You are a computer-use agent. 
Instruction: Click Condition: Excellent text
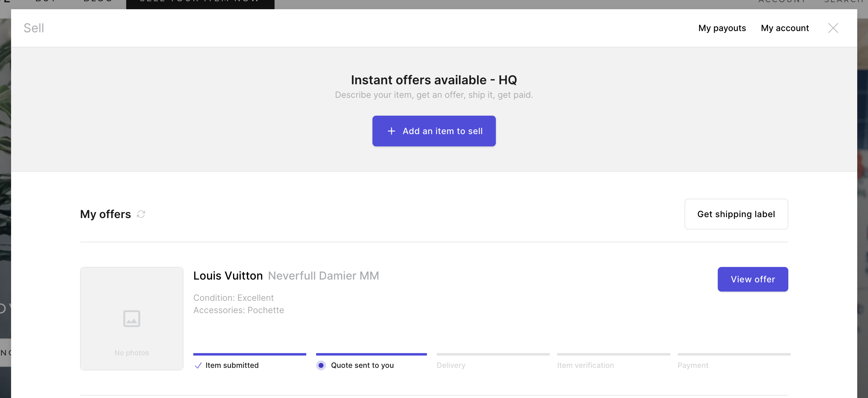(234, 298)
